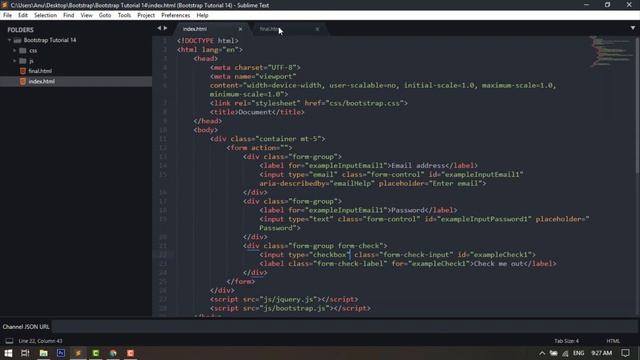
Task: Click the Line 22, Column 43 status
Action: [x=40, y=341]
